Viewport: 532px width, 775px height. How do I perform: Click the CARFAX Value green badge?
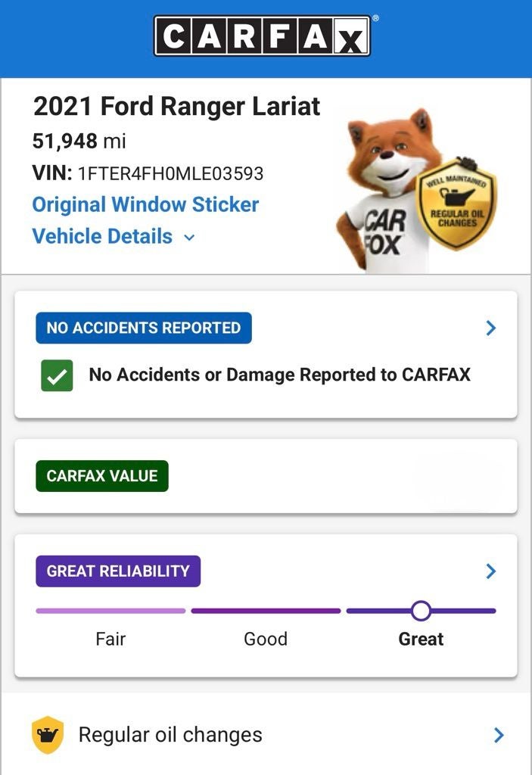tap(102, 476)
